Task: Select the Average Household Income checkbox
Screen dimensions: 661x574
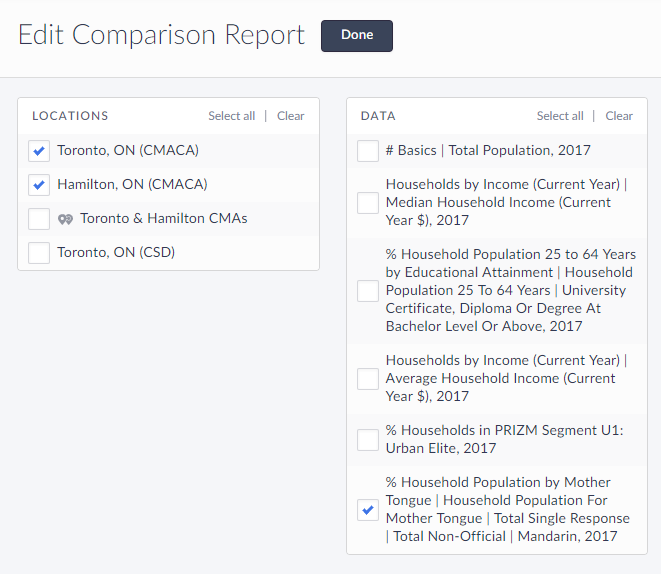Action: pos(368,379)
